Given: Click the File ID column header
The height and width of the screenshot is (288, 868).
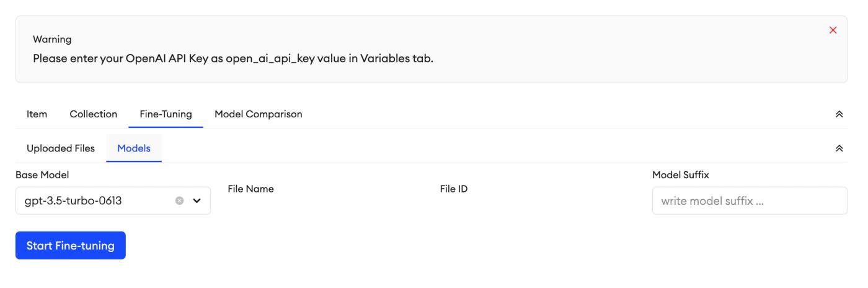Looking at the screenshot, I should coord(453,189).
